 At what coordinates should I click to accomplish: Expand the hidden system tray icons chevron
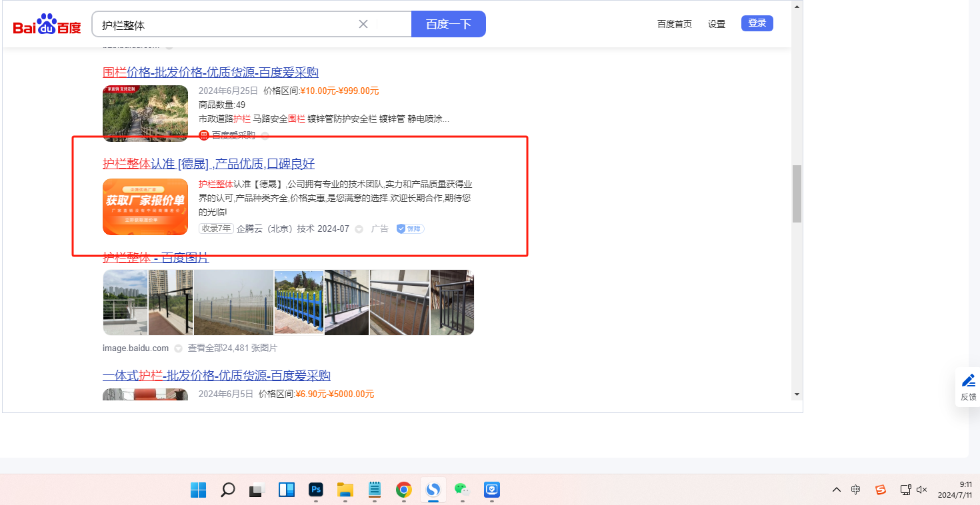point(836,490)
